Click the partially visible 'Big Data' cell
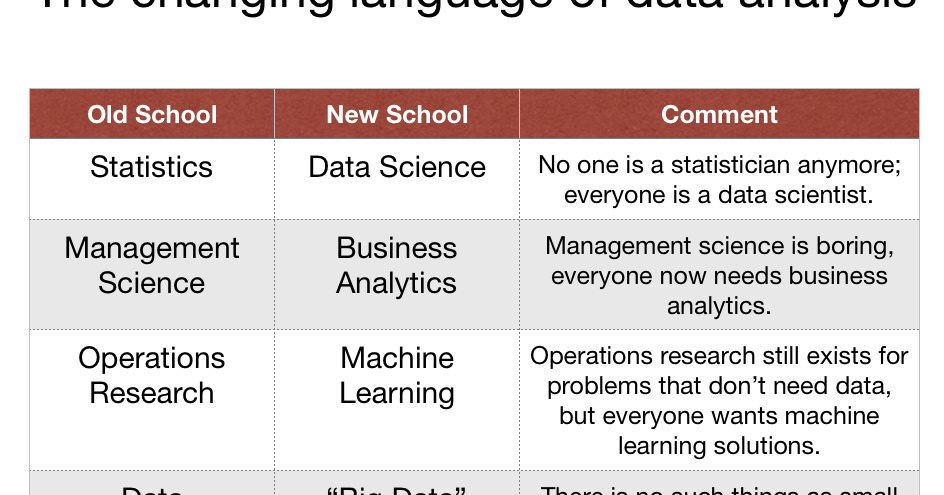Viewport: 944px width, 495px height. click(397, 489)
